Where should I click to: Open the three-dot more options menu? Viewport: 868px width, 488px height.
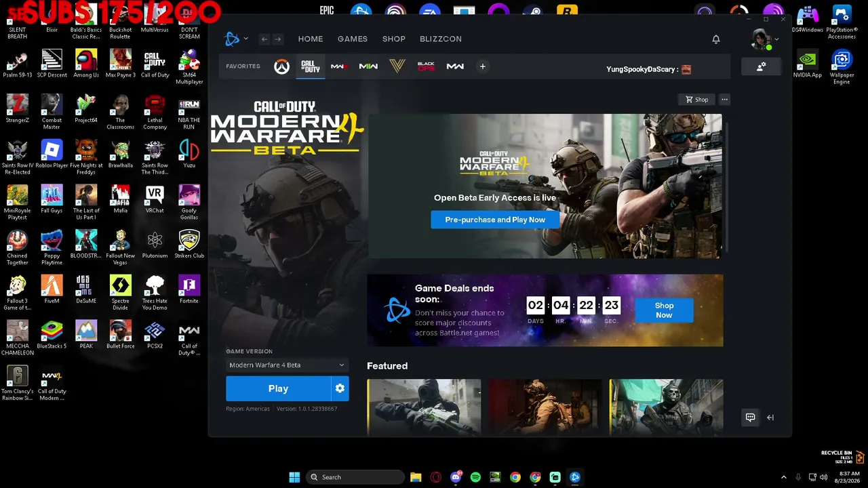pyautogui.click(x=724, y=100)
